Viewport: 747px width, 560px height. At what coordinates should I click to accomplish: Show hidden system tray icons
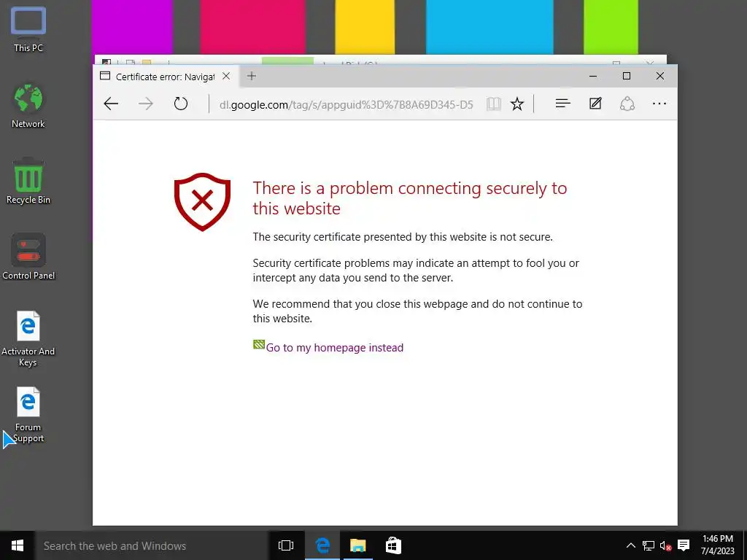click(x=630, y=545)
